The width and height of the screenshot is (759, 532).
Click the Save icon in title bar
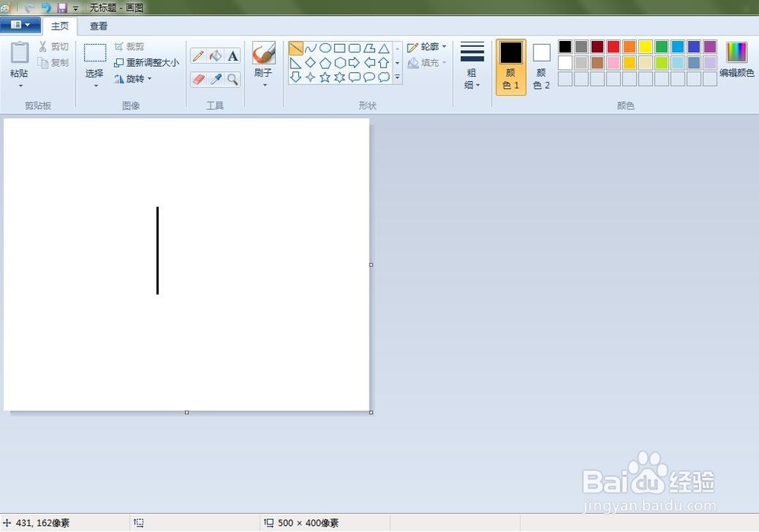tap(62, 8)
